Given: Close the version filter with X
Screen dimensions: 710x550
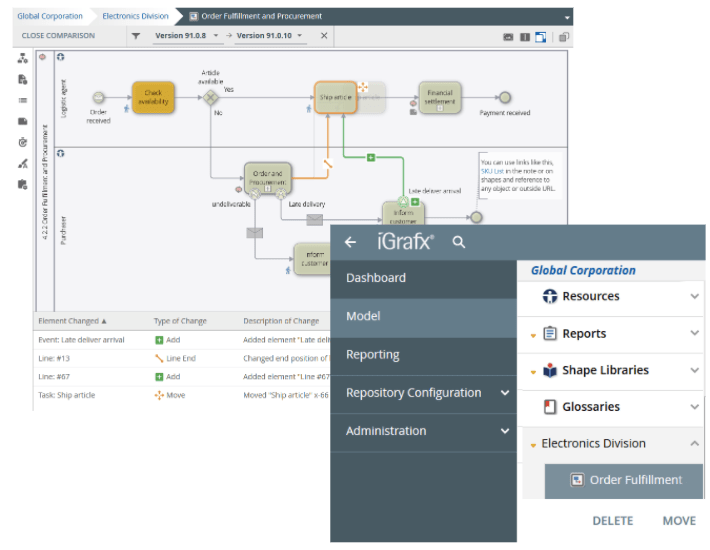Looking at the screenshot, I should (324, 36).
